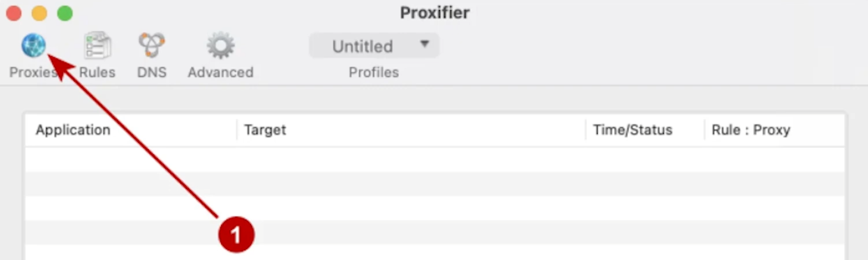
Task: Open the Untitled profile dropdown
Action: coord(373,46)
